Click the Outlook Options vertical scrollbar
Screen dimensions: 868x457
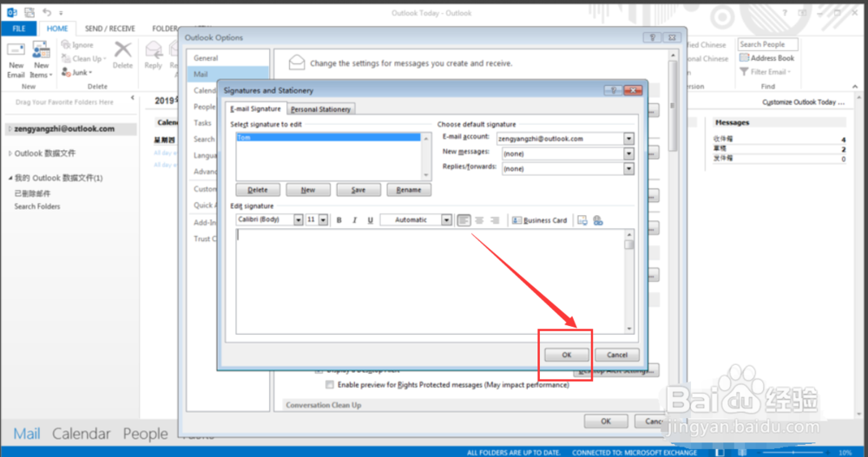[674, 105]
